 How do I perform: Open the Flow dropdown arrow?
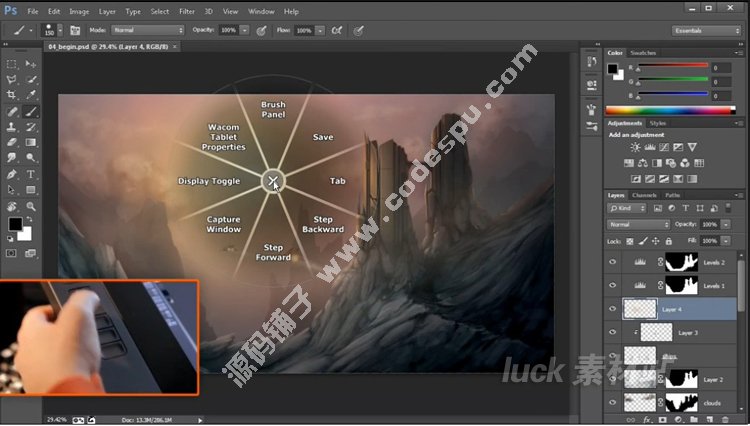[x=320, y=31]
